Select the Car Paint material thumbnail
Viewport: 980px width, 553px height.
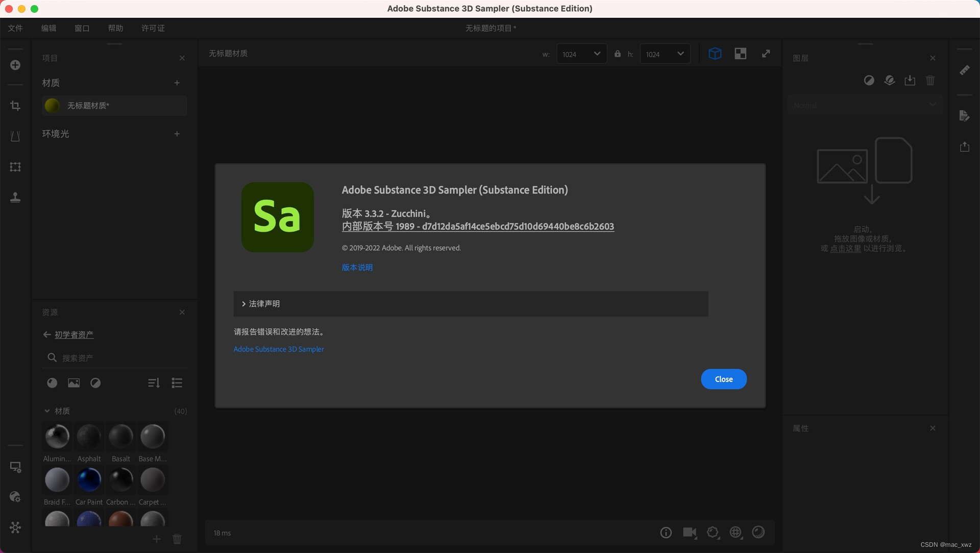[89, 480]
